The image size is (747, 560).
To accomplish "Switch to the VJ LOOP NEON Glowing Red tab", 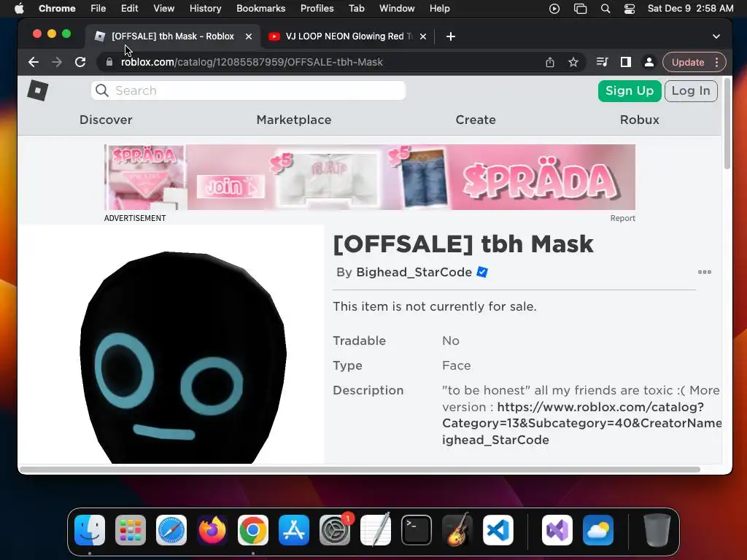I will point(348,36).
